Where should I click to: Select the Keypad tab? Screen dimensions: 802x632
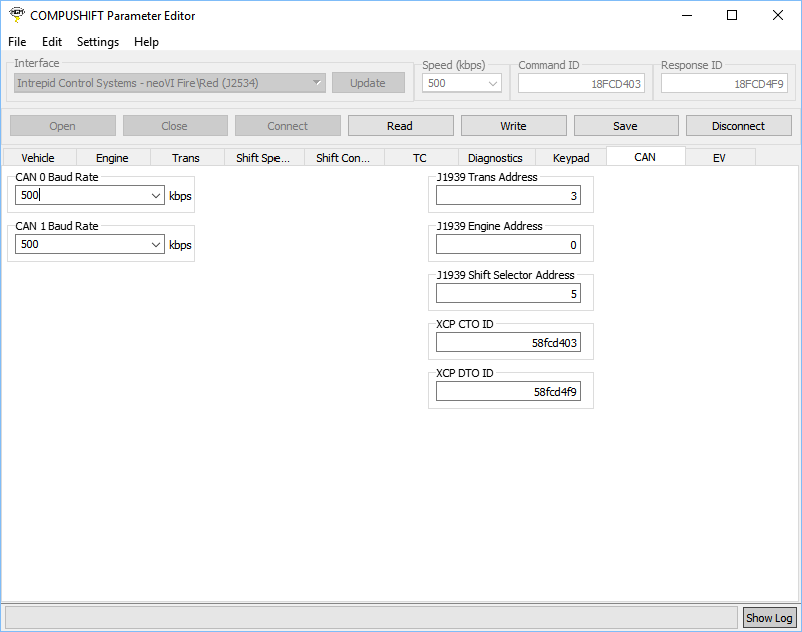click(x=571, y=158)
